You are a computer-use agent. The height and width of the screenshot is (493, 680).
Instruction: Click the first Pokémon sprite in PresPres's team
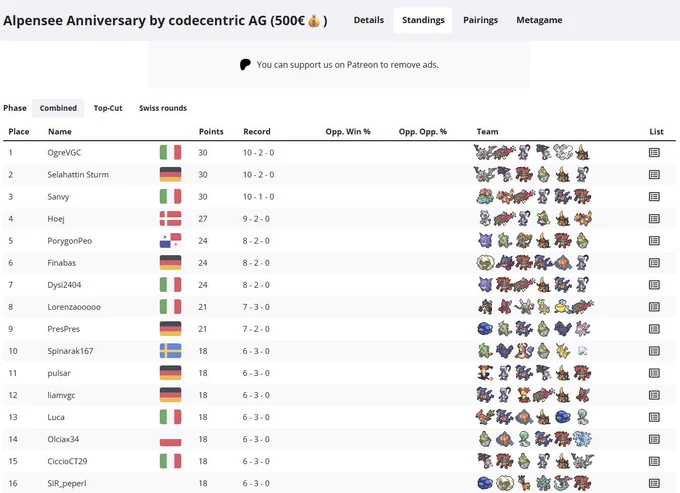coord(485,329)
